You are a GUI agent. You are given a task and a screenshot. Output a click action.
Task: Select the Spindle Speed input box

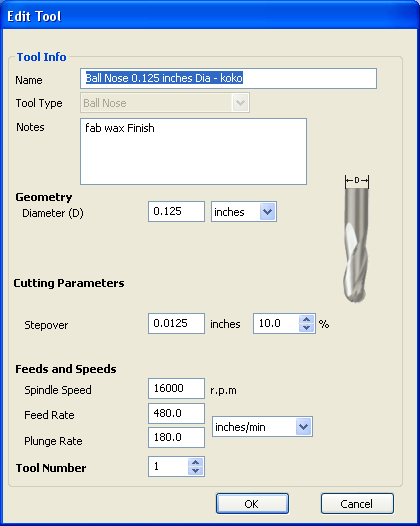click(x=176, y=388)
